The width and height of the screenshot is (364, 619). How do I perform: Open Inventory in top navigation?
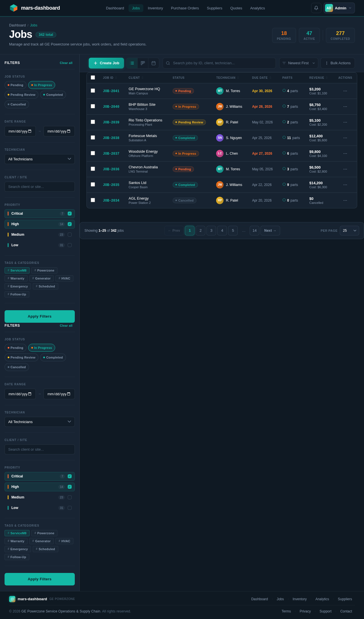155,8
